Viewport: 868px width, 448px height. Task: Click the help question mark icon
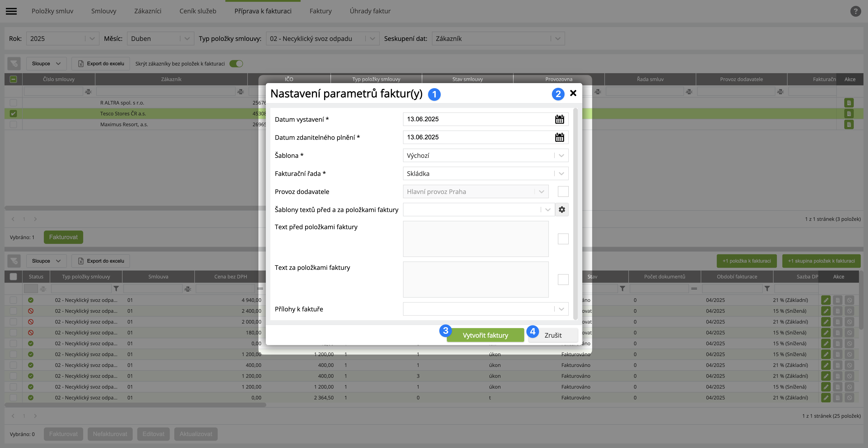(x=855, y=11)
